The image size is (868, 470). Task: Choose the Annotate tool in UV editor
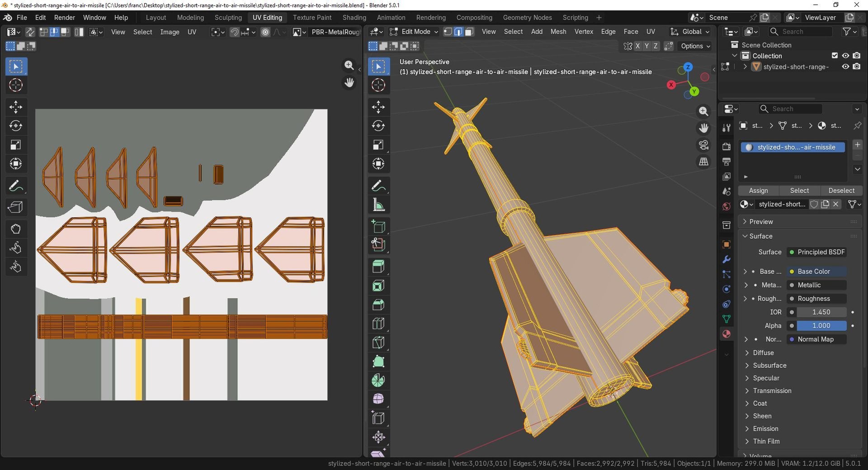(x=16, y=186)
